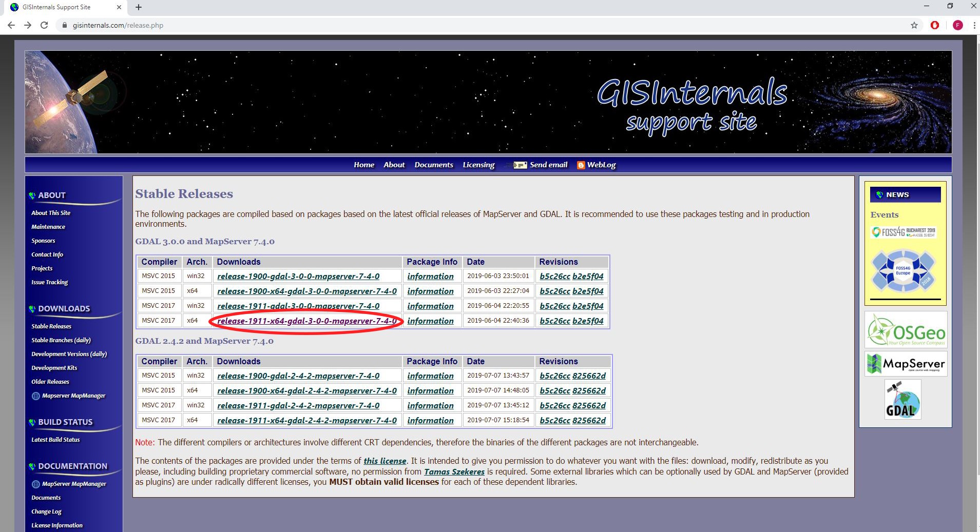
Task: Open Latest Build Status link
Action: [x=55, y=440]
